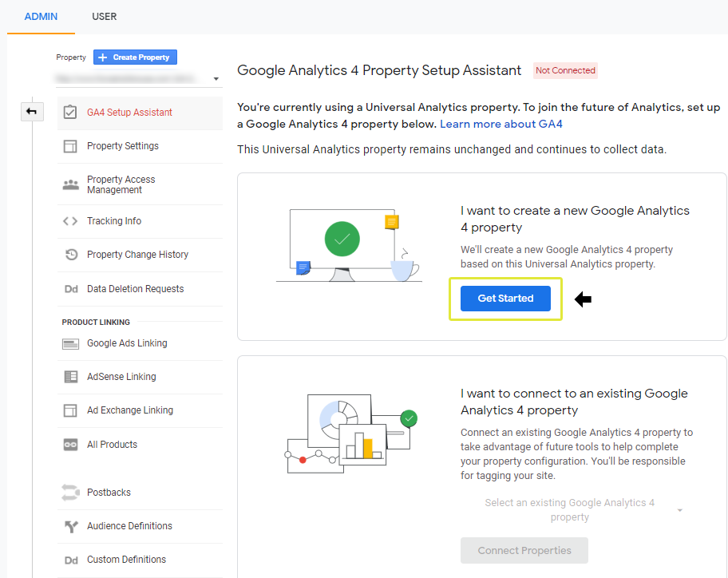
Task: Open Property Access Management
Action: [x=140, y=184]
